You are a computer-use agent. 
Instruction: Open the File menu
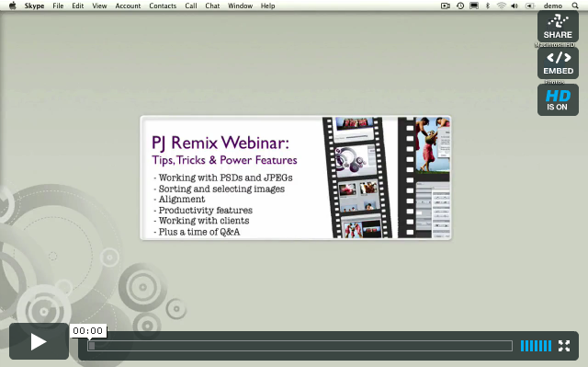coord(58,6)
